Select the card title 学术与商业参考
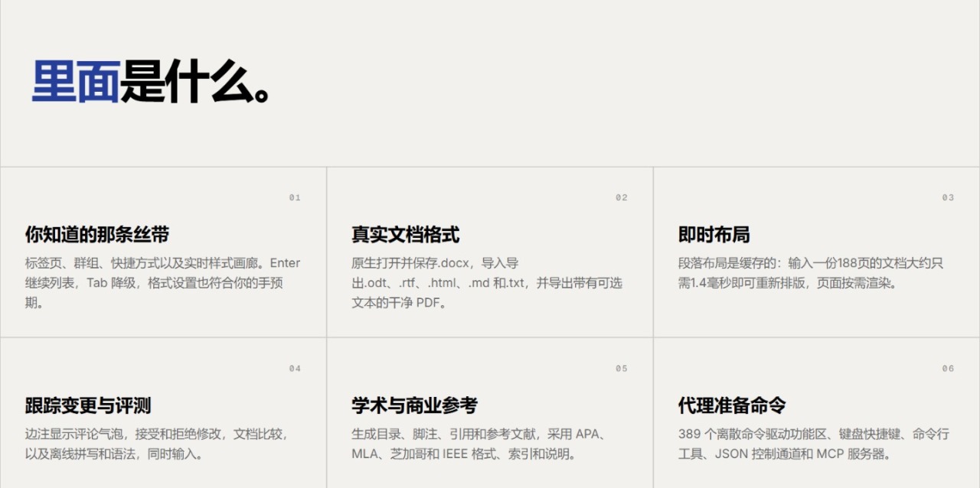Image resolution: width=980 pixels, height=488 pixels. click(x=415, y=405)
